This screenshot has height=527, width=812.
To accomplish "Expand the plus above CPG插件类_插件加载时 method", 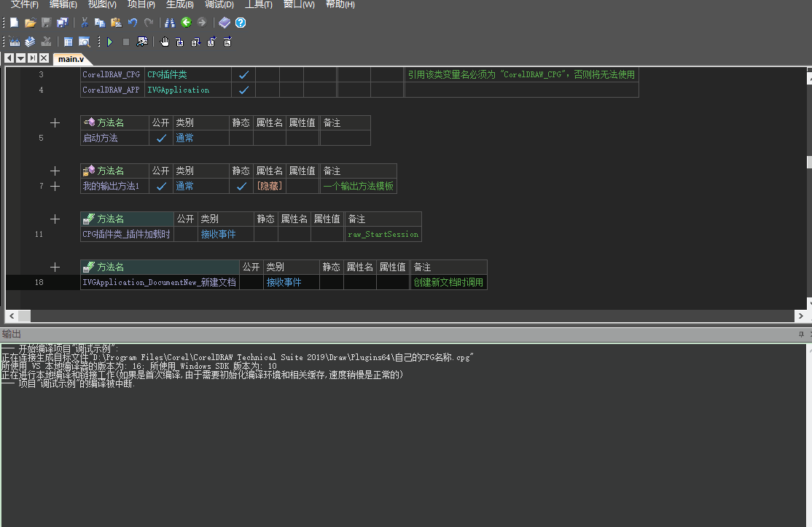I will [x=55, y=219].
